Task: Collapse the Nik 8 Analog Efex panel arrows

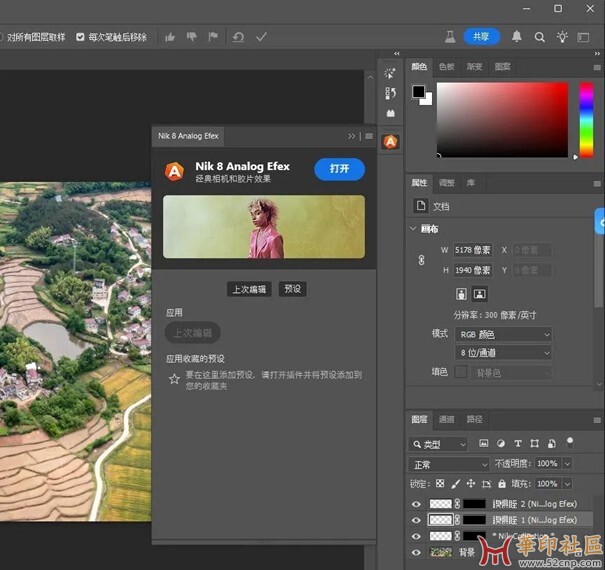Action: tap(351, 136)
